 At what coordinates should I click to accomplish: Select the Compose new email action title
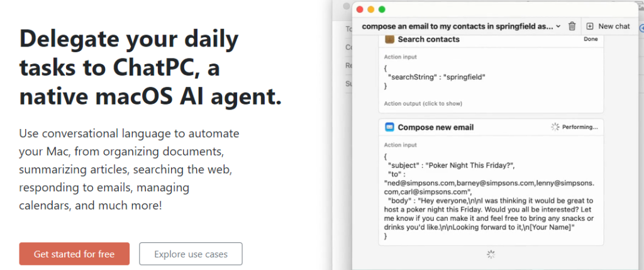(436, 127)
